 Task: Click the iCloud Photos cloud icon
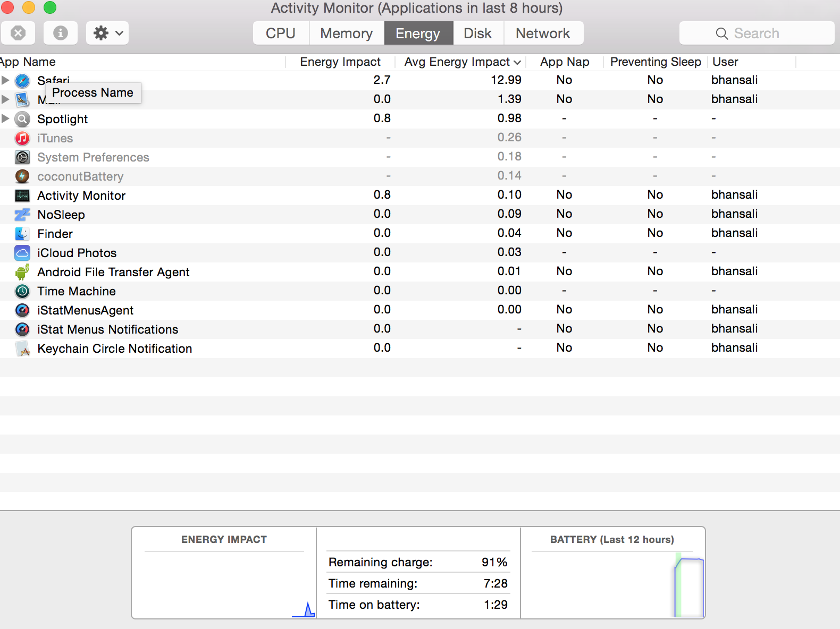tap(22, 253)
